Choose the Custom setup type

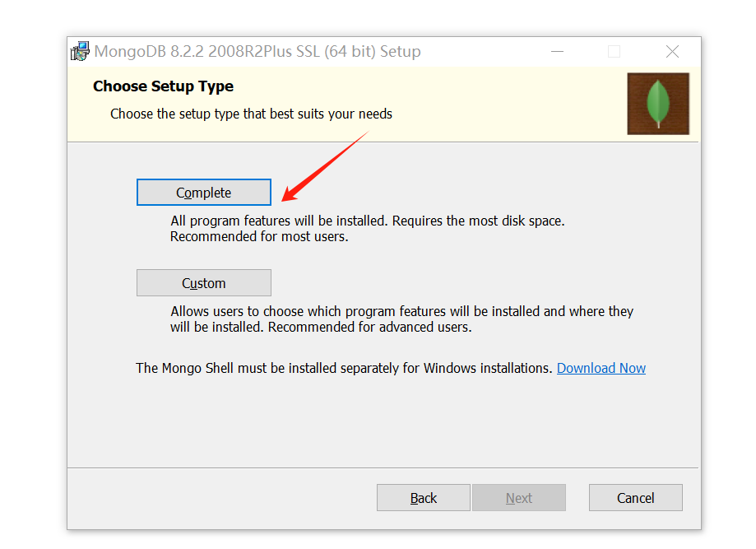pyautogui.click(x=204, y=282)
